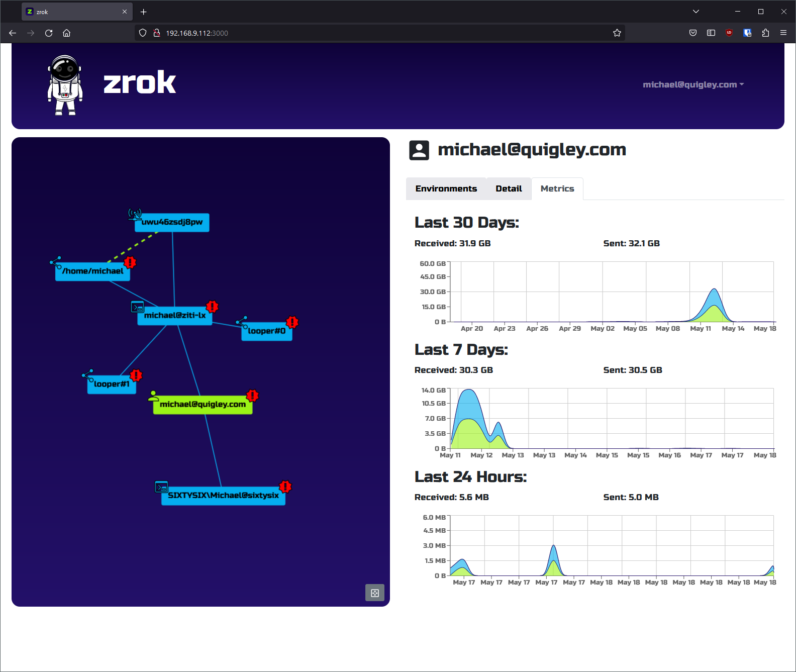
Task: Click the 'Sent: 5.0 MB' text
Action: point(631,498)
